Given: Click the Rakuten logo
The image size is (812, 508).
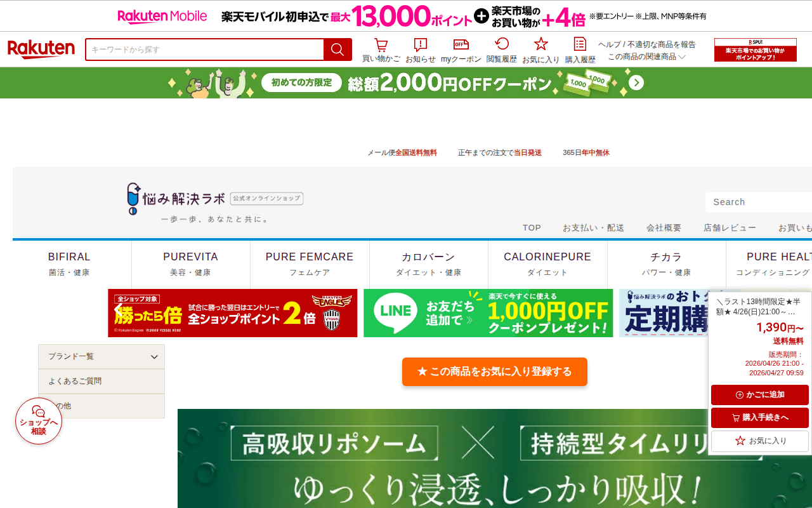Looking at the screenshot, I should click(41, 50).
